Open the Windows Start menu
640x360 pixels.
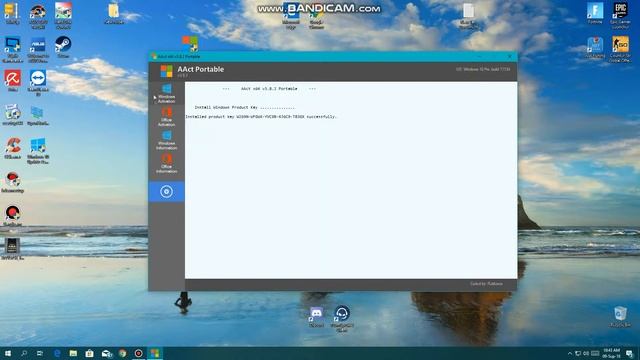pyautogui.click(x=7, y=353)
